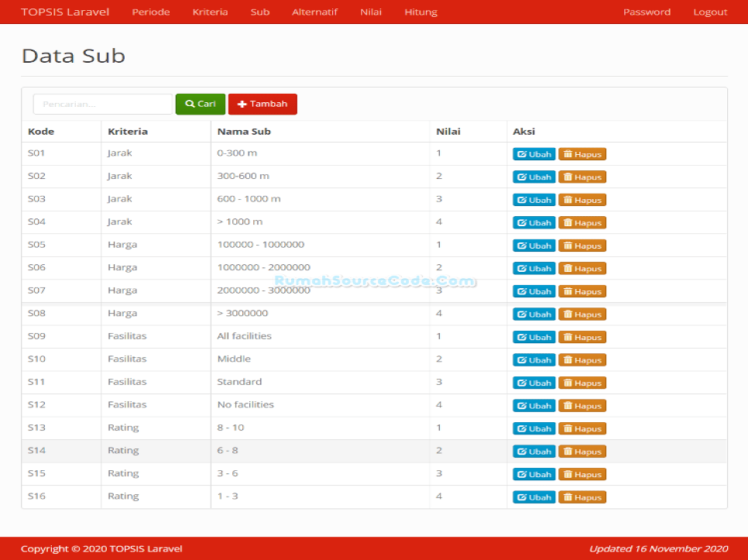The width and height of the screenshot is (748, 560).
Task: Click Ubah for row S02
Action: tap(534, 177)
